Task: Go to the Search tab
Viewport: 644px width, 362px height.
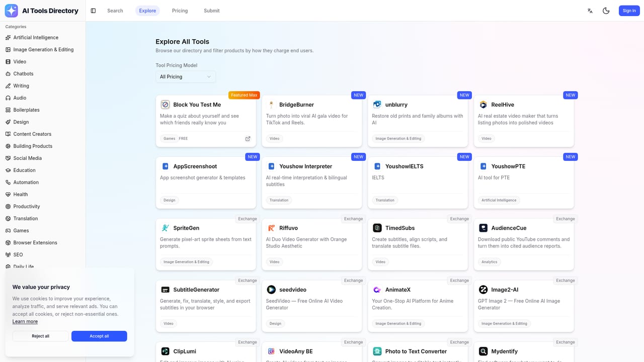Action: [x=115, y=11]
